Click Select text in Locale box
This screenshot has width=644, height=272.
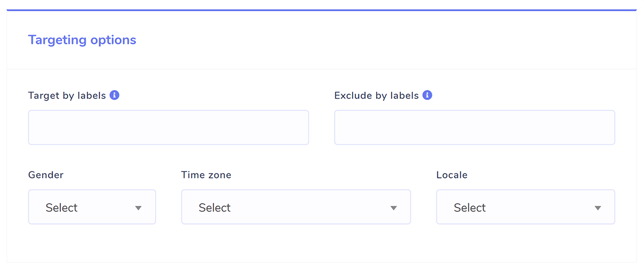pos(470,207)
